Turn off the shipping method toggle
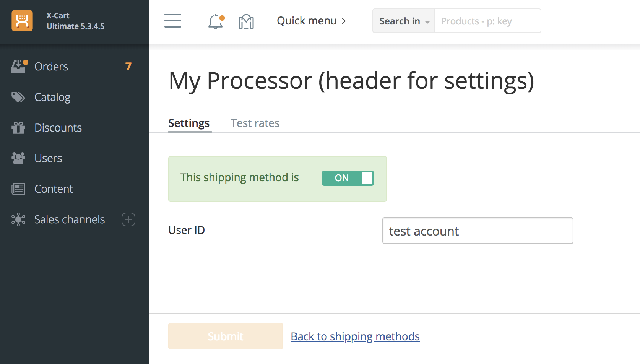The height and width of the screenshot is (364, 640). click(x=348, y=178)
